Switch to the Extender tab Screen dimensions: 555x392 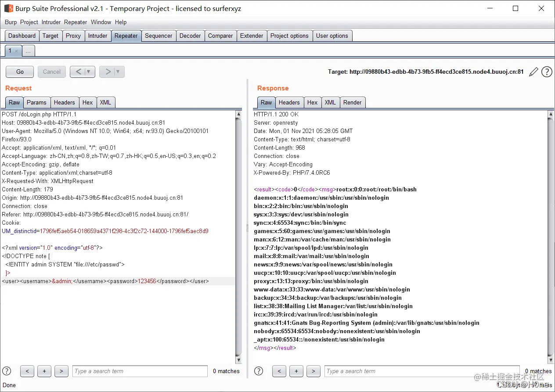pos(252,36)
